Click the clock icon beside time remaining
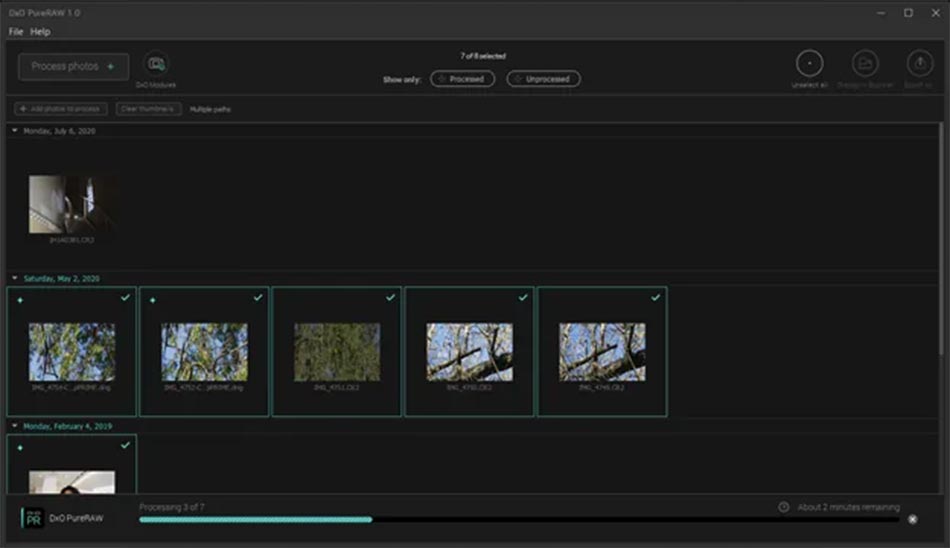Image resolution: width=950 pixels, height=548 pixels. tap(783, 507)
